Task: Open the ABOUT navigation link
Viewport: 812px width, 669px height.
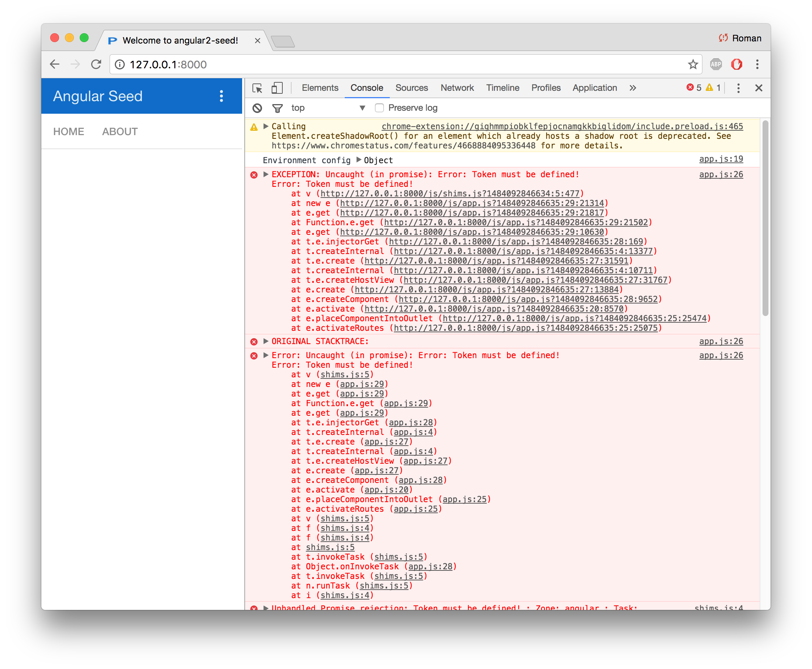Action: coord(120,132)
